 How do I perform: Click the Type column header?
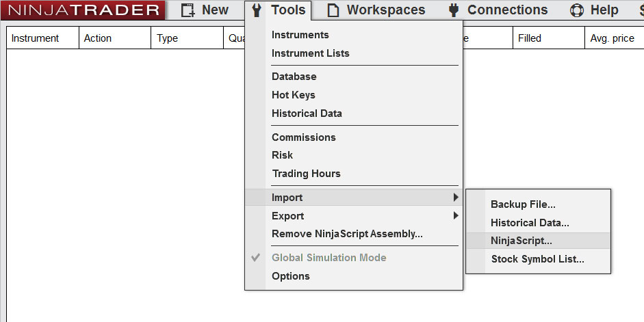click(188, 38)
